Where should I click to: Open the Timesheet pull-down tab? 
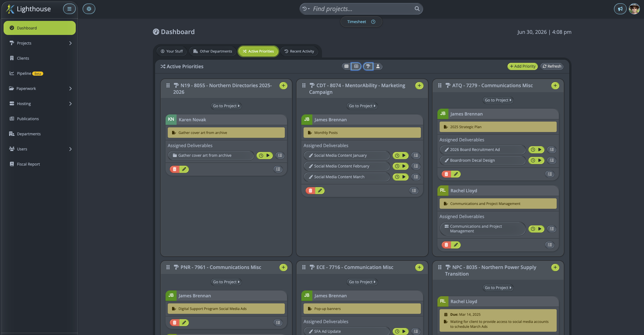pyautogui.click(x=361, y=22)
